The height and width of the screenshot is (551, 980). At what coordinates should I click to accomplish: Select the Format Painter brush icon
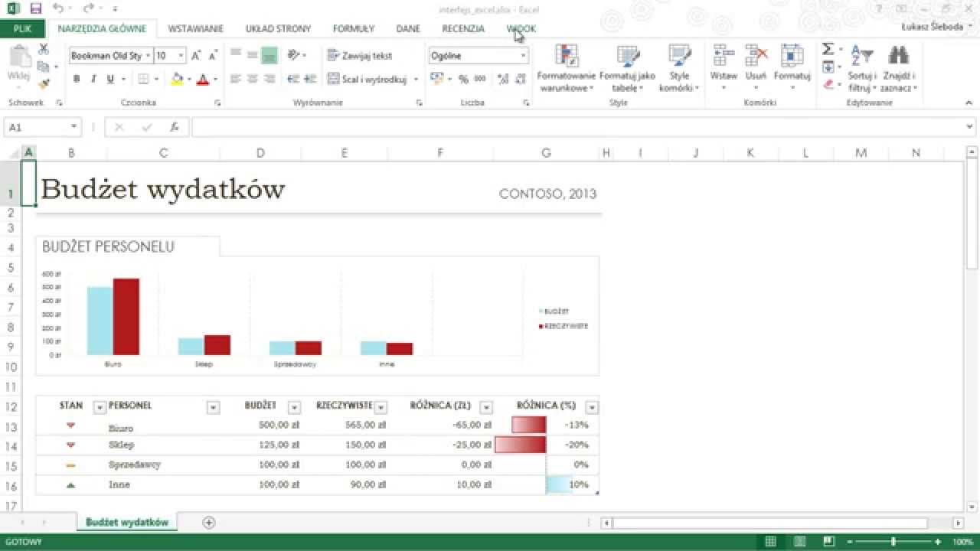pos(44,83)
